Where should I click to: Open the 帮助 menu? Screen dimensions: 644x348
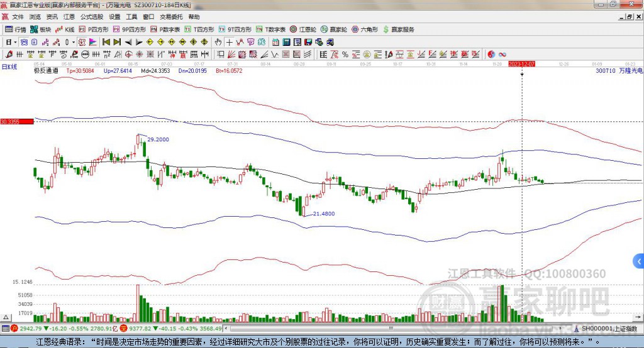click(194, 17)
